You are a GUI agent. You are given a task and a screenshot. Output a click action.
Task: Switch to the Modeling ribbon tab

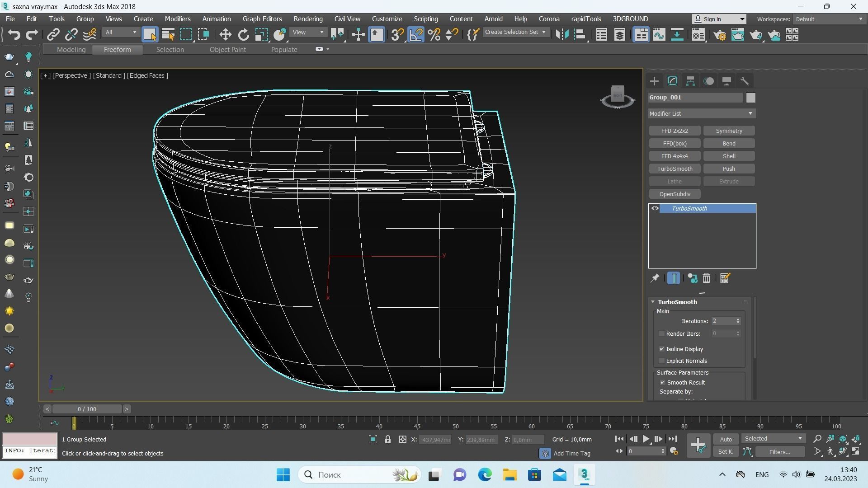(71, 50)
